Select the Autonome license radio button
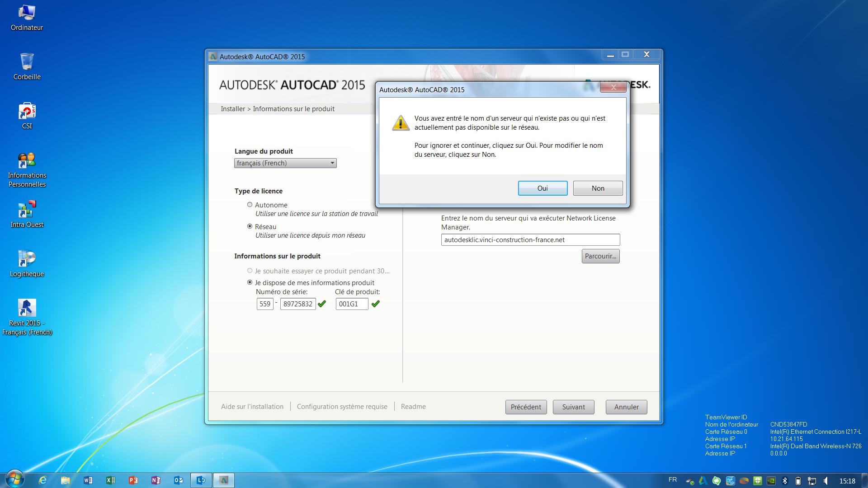The width and height of the screenshot is (868, 488). pyautogui.click(x=250, y=205)
